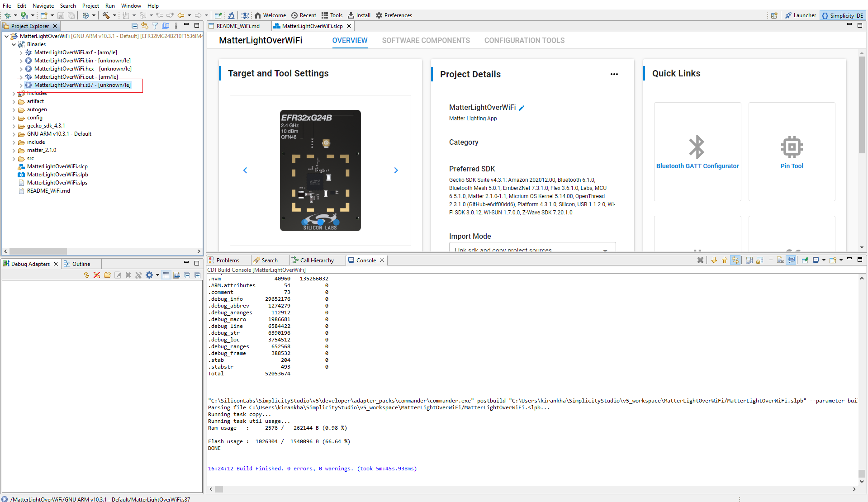Open Debug Adapters settings gear icon
Image resolution: width=868 pixels, height=502 pixels.
coord(149,275)
